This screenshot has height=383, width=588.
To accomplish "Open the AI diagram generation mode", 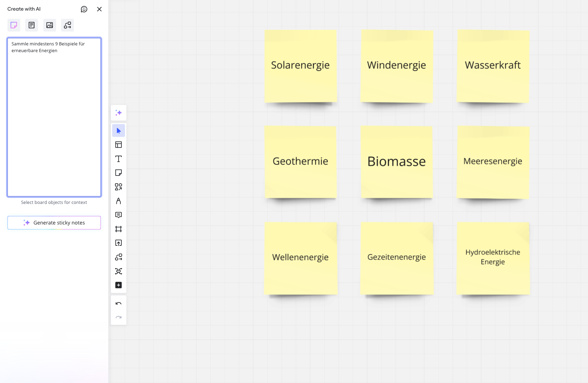I will [67, 25].
